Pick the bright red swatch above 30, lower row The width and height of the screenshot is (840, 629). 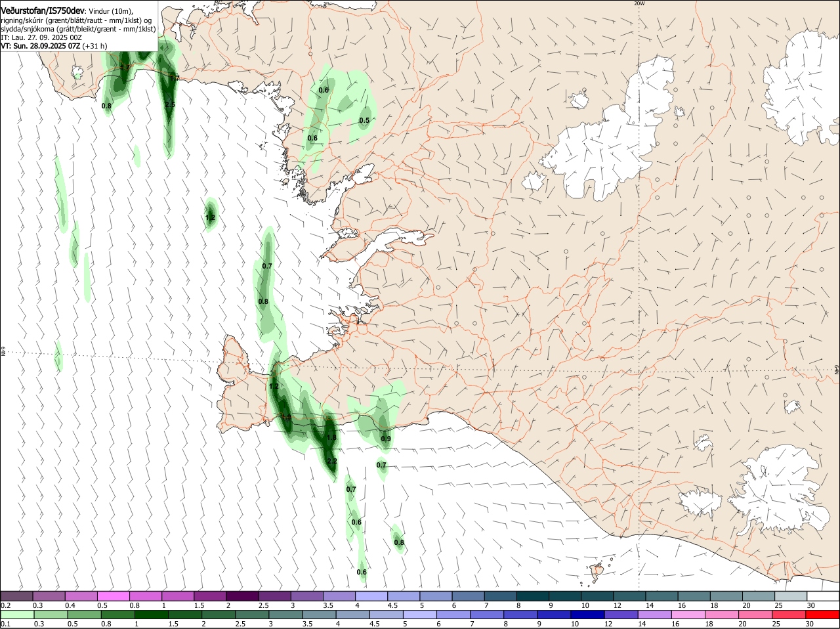coord(822,615)
